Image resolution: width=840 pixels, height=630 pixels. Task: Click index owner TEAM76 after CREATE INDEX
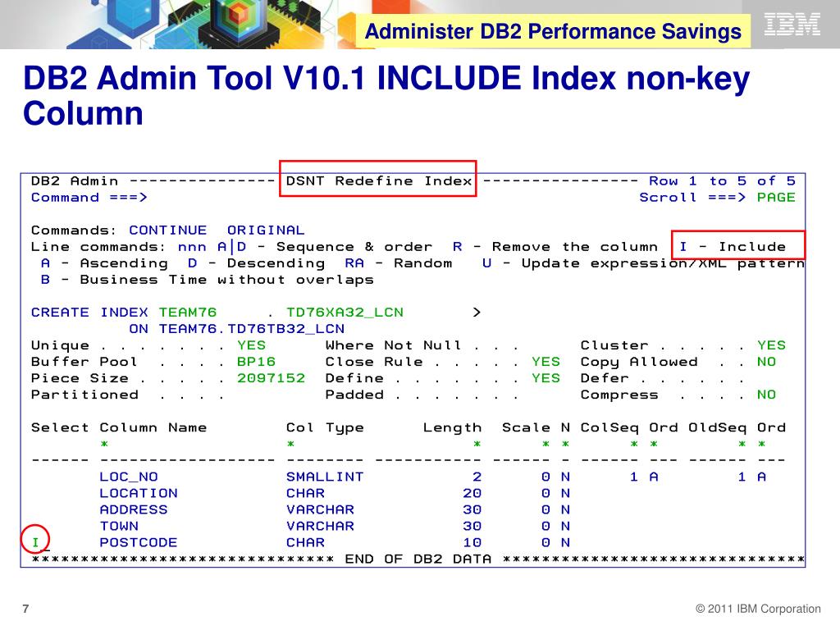(188, 313)
